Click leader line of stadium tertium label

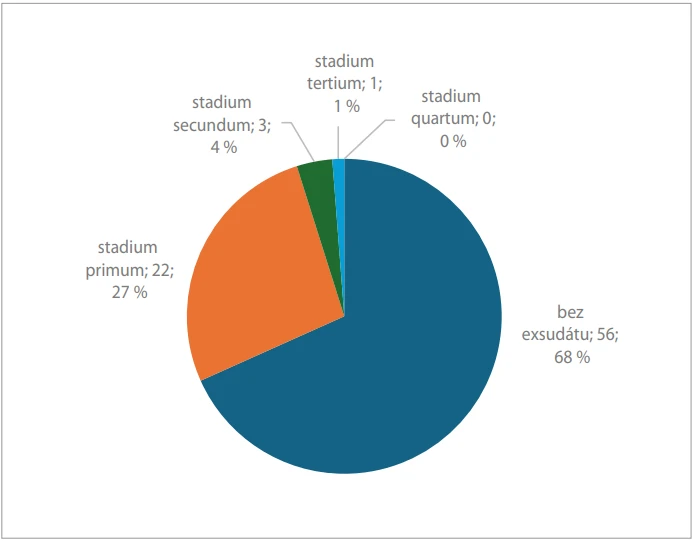(338, 143)
